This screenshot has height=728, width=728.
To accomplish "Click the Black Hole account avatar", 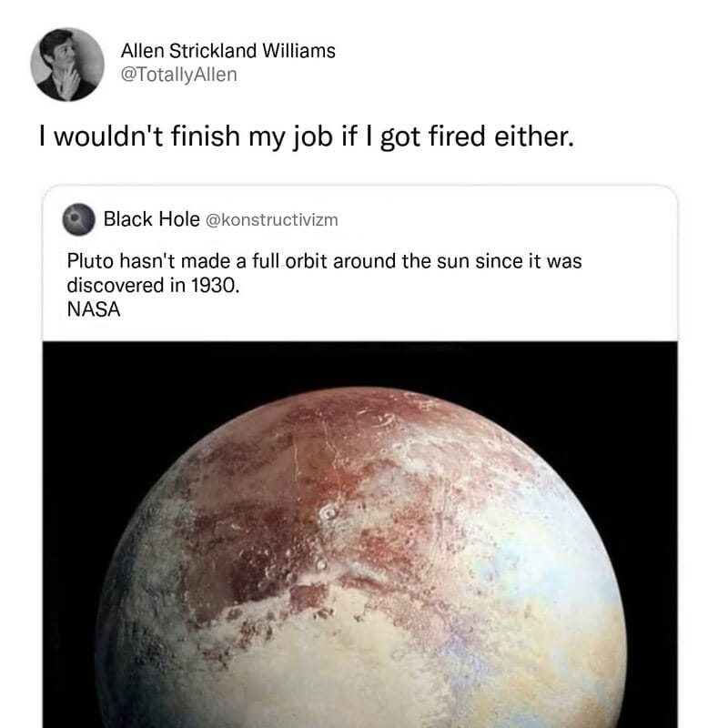I will 78,219.
